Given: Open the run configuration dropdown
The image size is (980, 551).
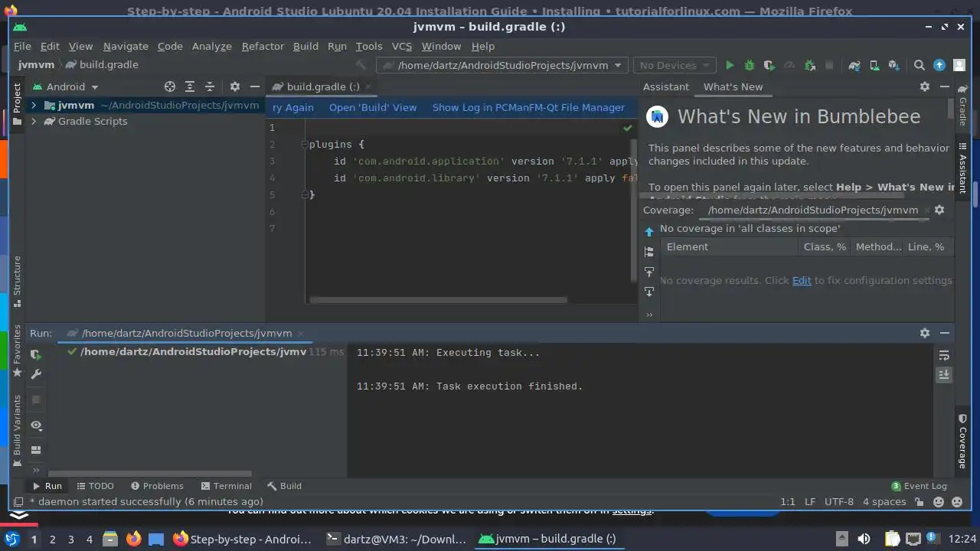Looking at the screenshot, I should point(502,66).
